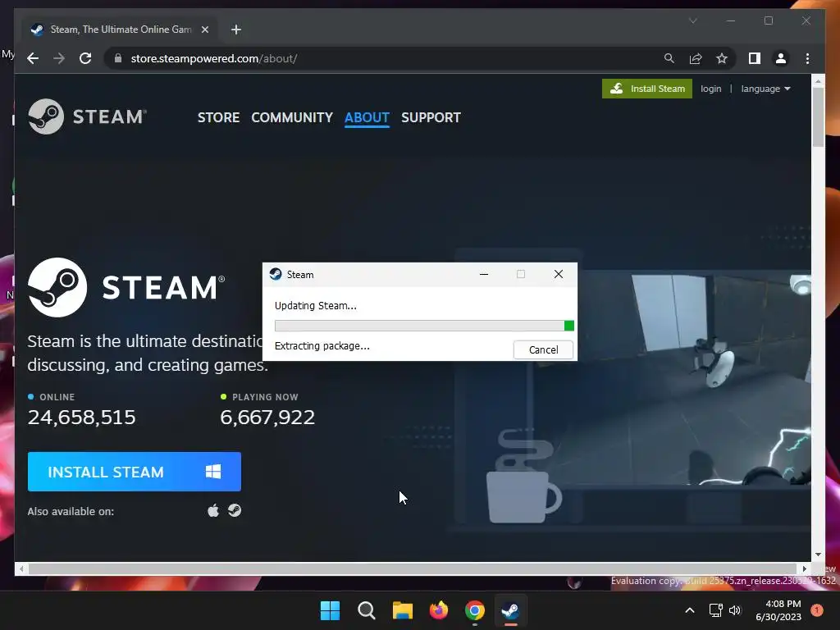The width and height of the screenshot is (840, 630).
Task: Close the Steam browser tab
Action: (x=204, y=30)
